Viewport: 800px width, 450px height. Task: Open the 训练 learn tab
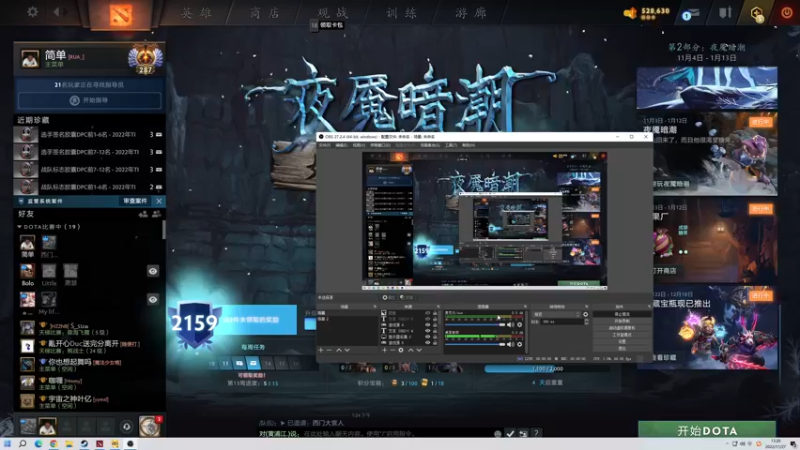(401, 13)
